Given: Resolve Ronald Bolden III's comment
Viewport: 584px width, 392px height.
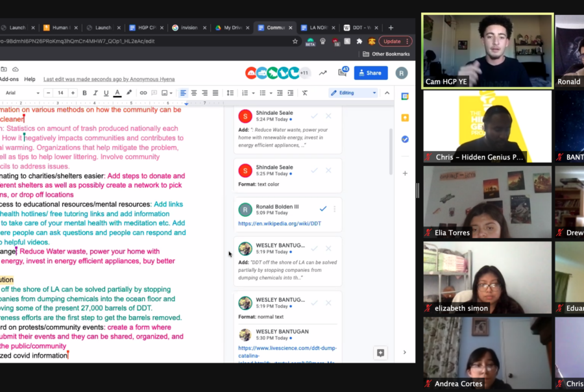Looking at the screenshot, I should coord(323,208).
